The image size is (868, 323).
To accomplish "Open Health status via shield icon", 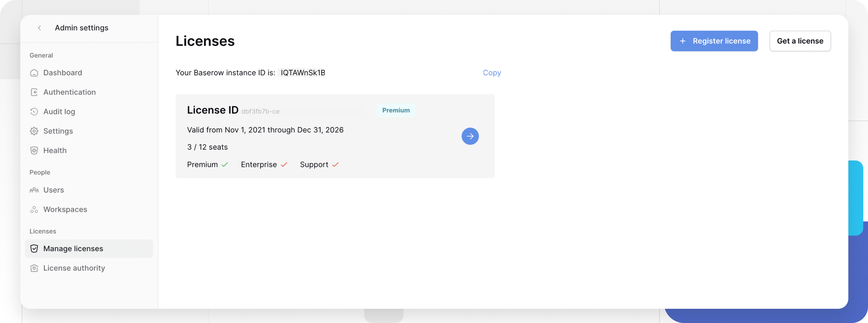I will coord(34,150).
